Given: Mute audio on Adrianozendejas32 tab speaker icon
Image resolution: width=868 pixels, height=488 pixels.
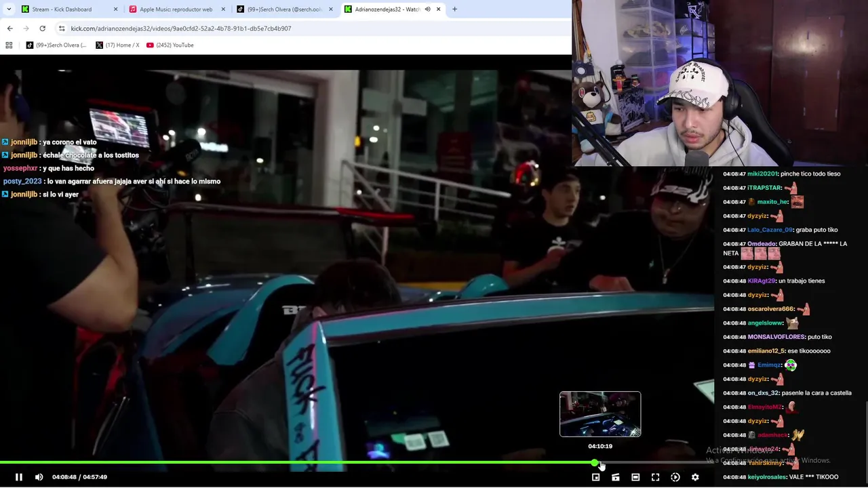Looking at the screenshot, I should pos(427,9).
